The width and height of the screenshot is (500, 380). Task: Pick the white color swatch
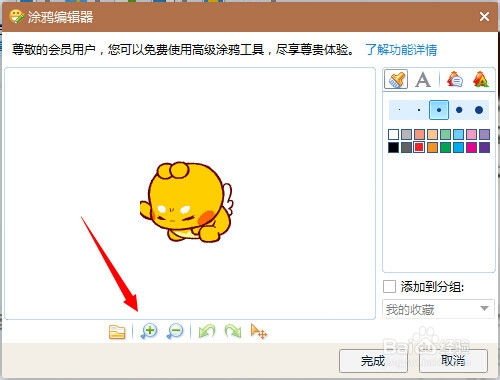[x=393, y=135]
